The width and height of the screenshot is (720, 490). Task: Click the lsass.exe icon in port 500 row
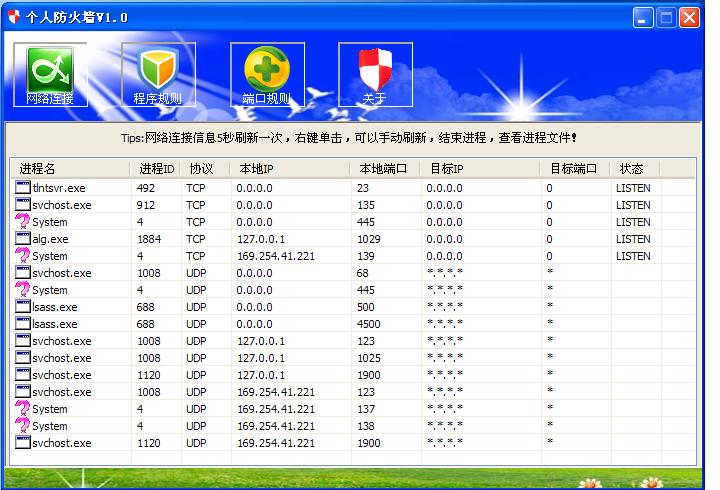click(22, 306)
